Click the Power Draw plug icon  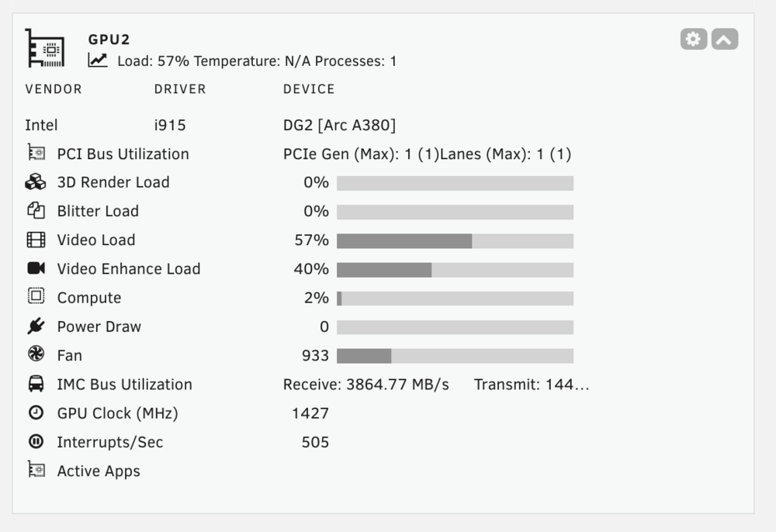[x=36, y=326]
